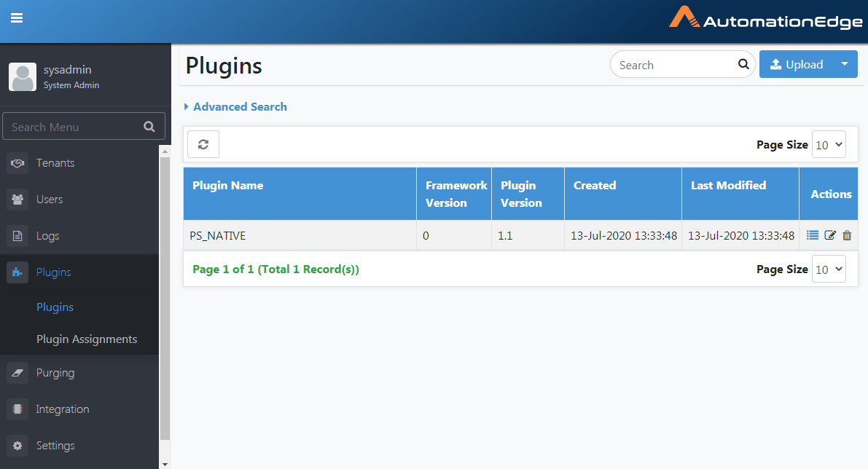Click the sysadmin username
This screenshot has width=868, height=469.
coord(68,70)
